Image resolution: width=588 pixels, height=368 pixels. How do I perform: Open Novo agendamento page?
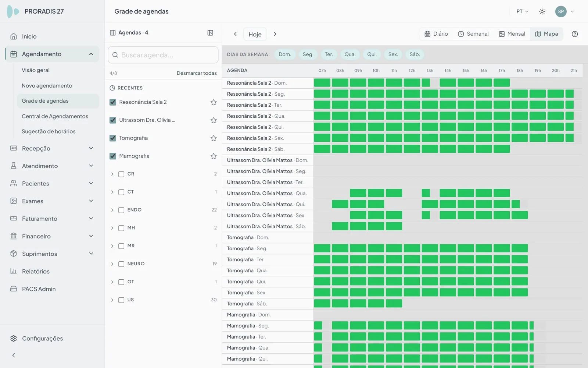pyautogui.click(x=47, y=86)
